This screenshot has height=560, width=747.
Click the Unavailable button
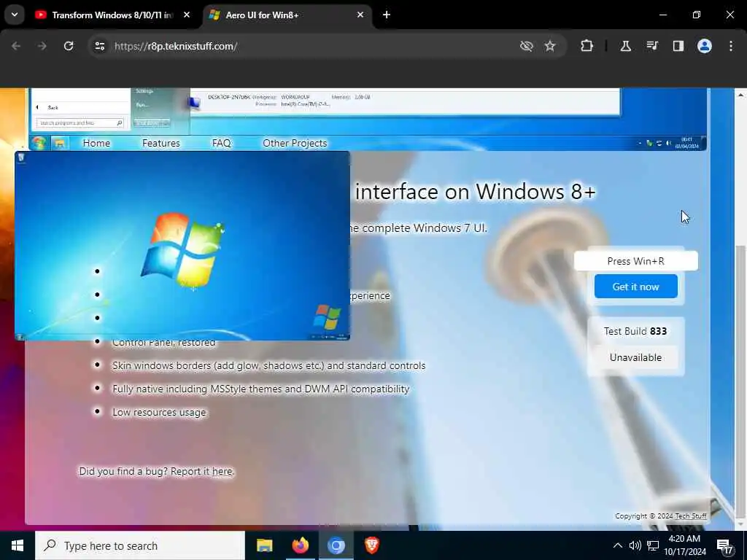point(635,357)
